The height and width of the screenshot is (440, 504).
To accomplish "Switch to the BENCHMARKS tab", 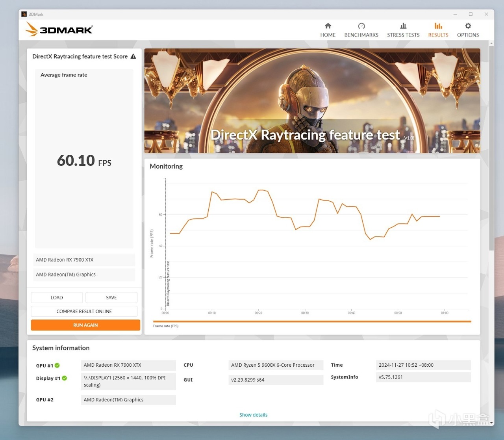I will point(361,30).
